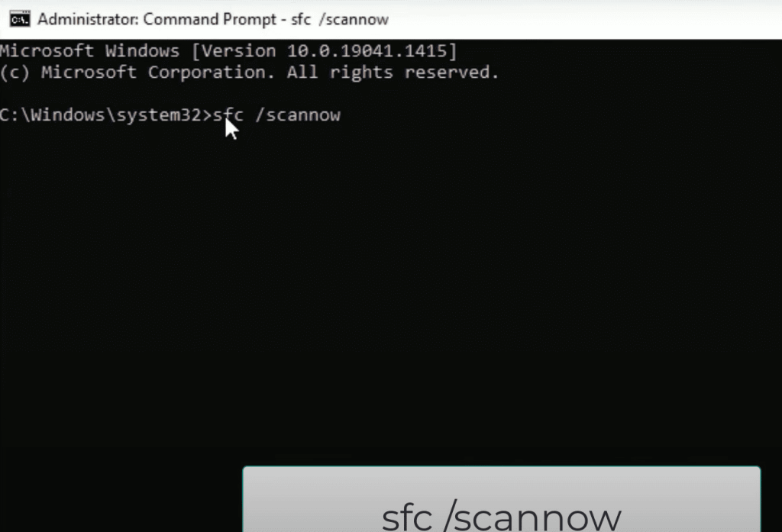782x532 pixels.
Task: Click the word "Microsoft" in the version line
Action: click(47, 51)
